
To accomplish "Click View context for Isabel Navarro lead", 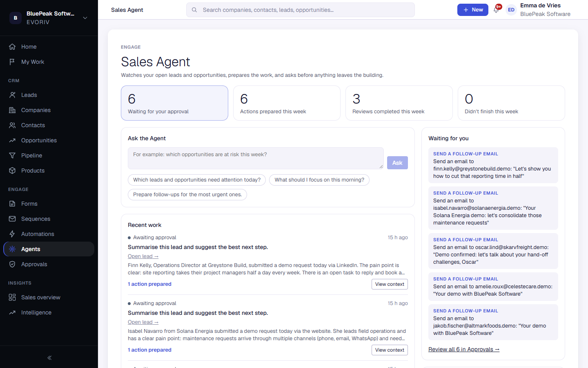I will (x=390, y=350).
